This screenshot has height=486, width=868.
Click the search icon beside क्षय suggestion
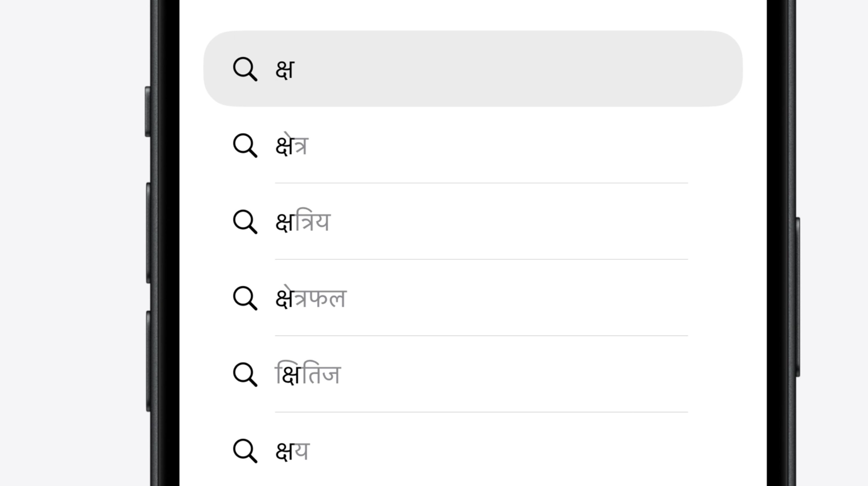pyautogui.click(x=245, y=451)
